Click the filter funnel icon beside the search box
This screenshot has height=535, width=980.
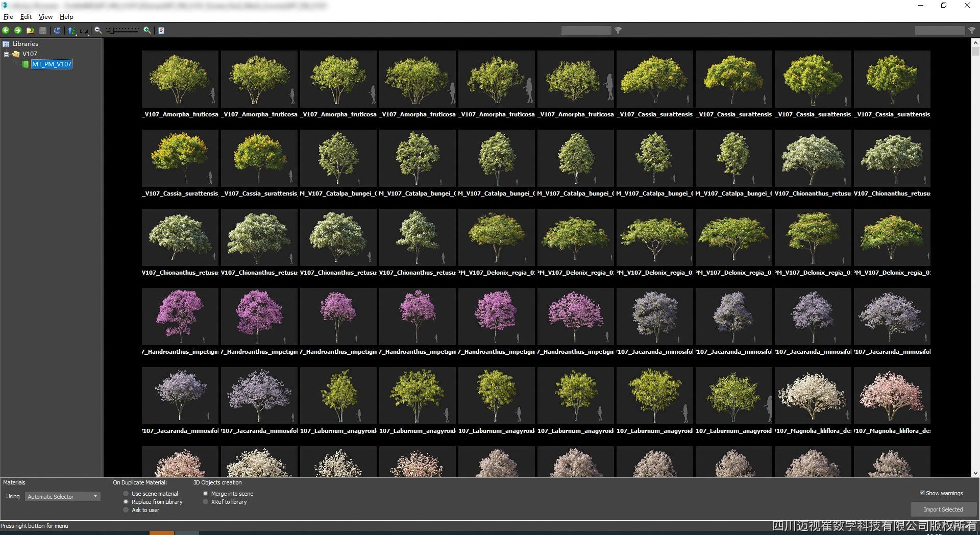618,31
